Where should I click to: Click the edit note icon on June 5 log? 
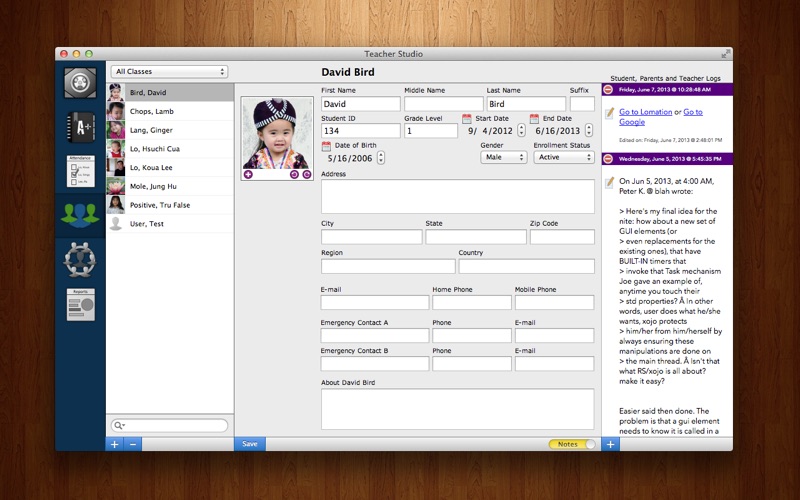coord(610,182)
